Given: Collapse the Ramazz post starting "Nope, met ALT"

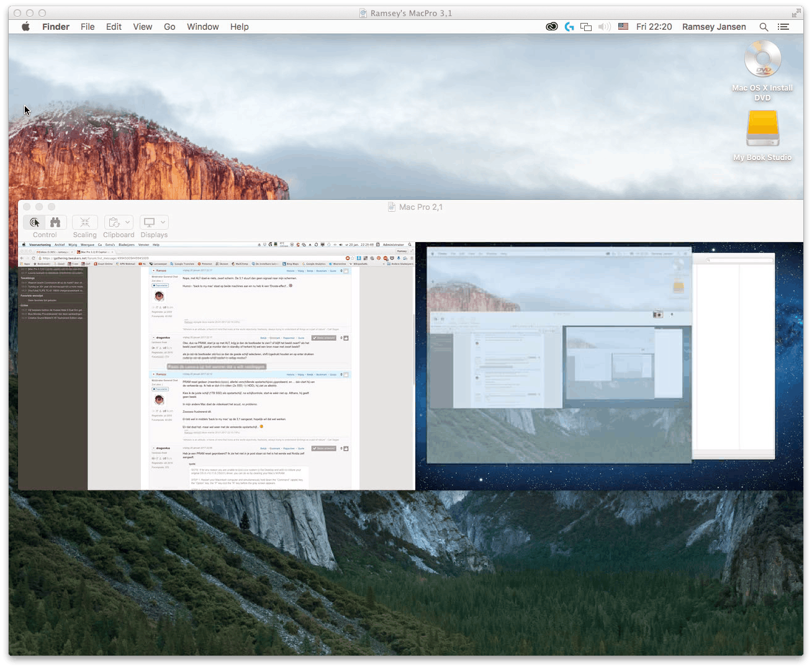Looking at the screenshot, I should 153,271.
